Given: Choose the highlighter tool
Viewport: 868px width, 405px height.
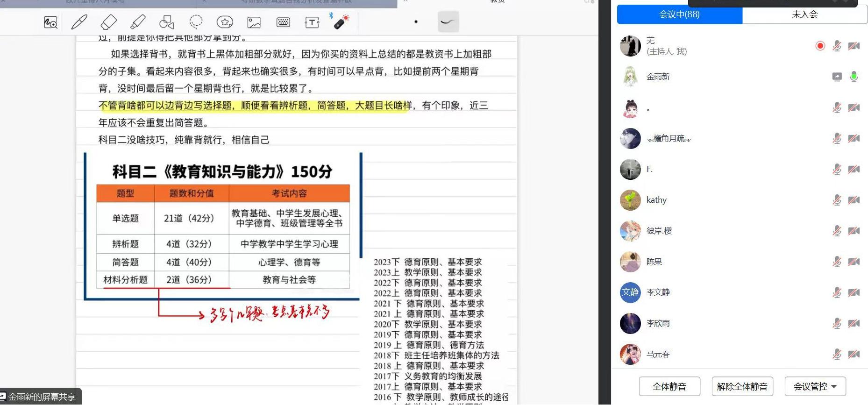Looking at the screenshot, I should 137,22.
